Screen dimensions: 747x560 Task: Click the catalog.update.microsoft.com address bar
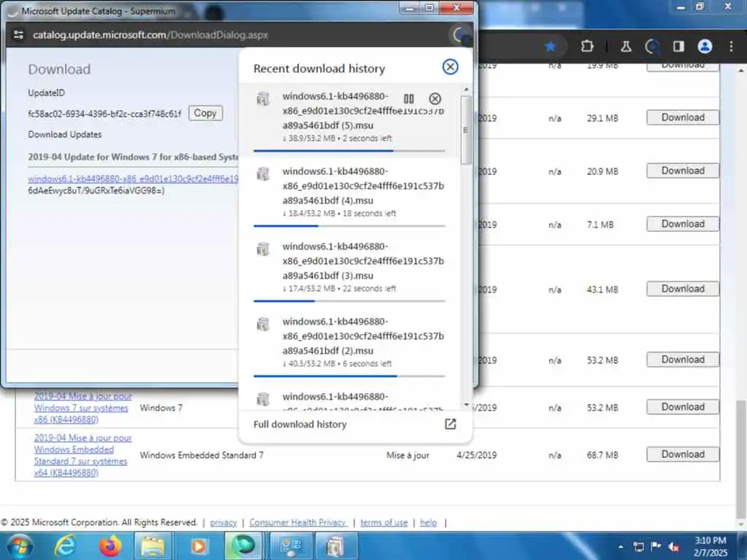[150, 35]
